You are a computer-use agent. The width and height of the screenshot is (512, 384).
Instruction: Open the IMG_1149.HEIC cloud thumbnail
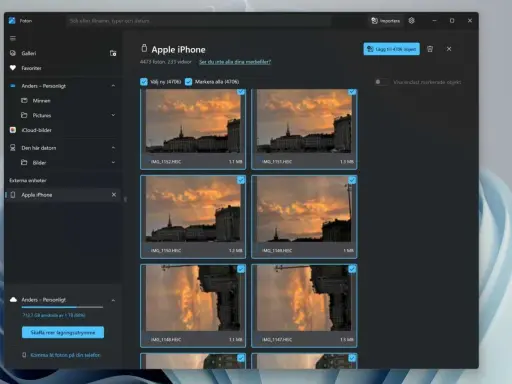click(x=304, y=209)
